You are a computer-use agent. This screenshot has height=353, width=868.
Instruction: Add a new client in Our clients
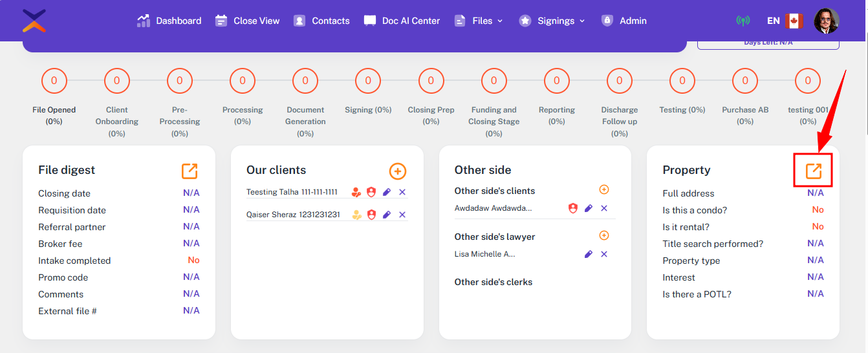click(397, 171)
